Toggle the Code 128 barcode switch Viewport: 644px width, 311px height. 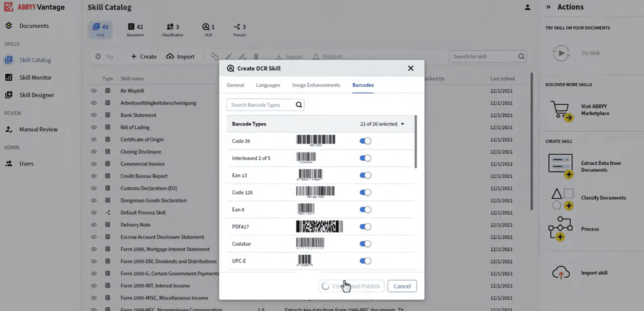(x=365, y=192)
